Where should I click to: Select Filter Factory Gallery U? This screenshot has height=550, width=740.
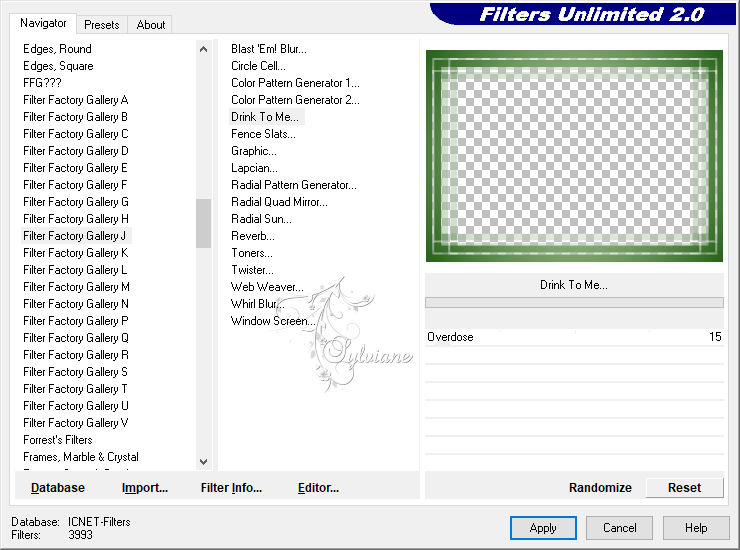76,406
